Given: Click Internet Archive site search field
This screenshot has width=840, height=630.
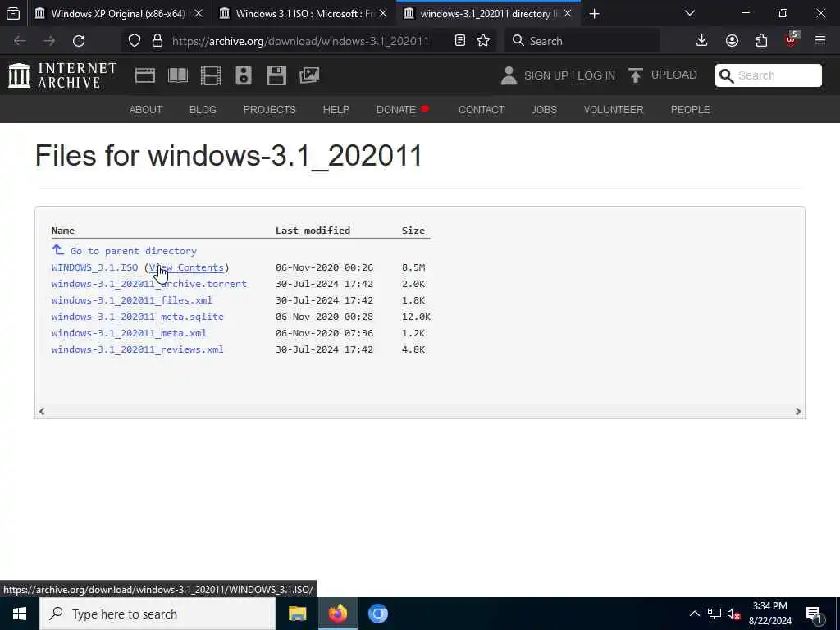Looking at the screenshot, I should tap(768, 75).
